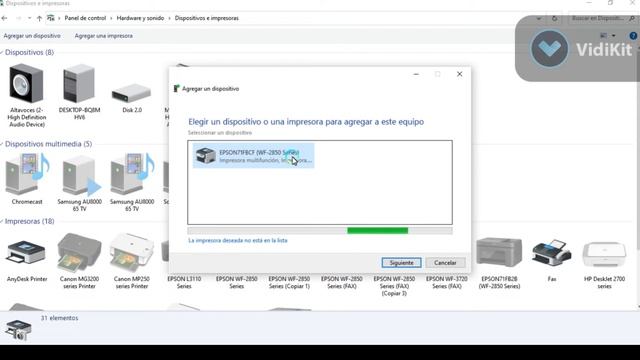Click the Cancelar button
Screen dimensions: 640x360
[445, 262]
